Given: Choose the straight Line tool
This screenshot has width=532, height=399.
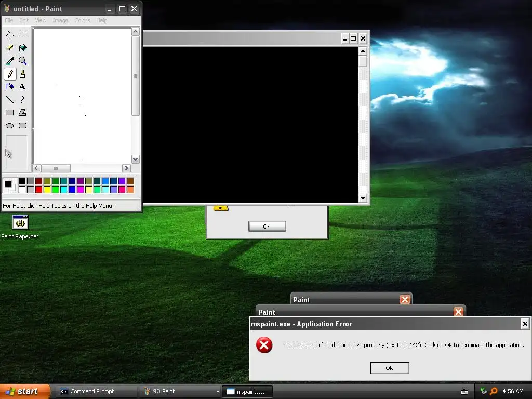Looking at the screenshot, I should pos(9,99).
